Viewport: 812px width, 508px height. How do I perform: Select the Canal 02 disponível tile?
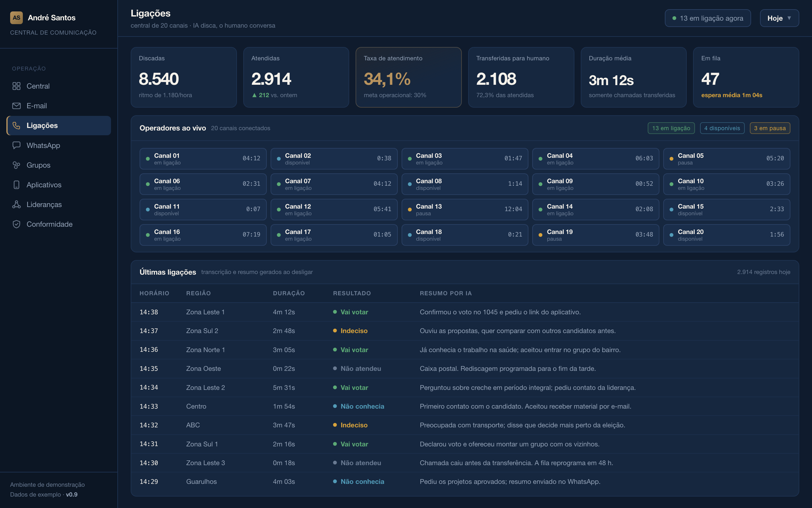point(334,158)
